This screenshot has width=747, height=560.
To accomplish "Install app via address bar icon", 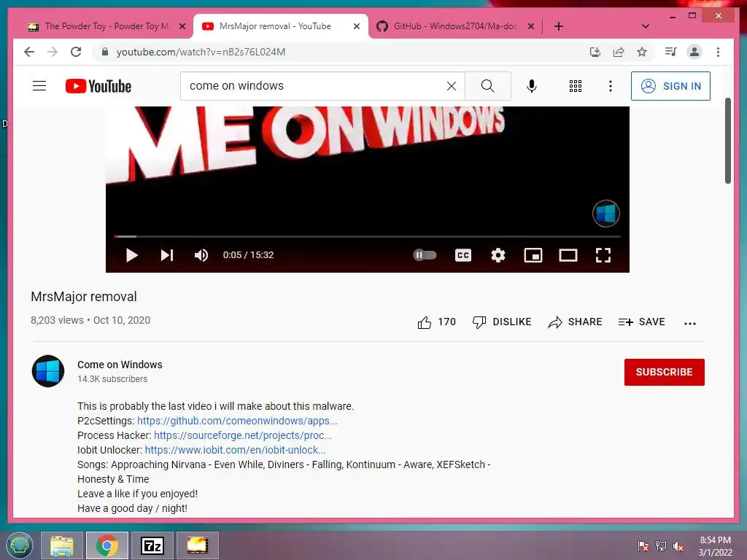I will pyautogui.click(x=595, y=52).
